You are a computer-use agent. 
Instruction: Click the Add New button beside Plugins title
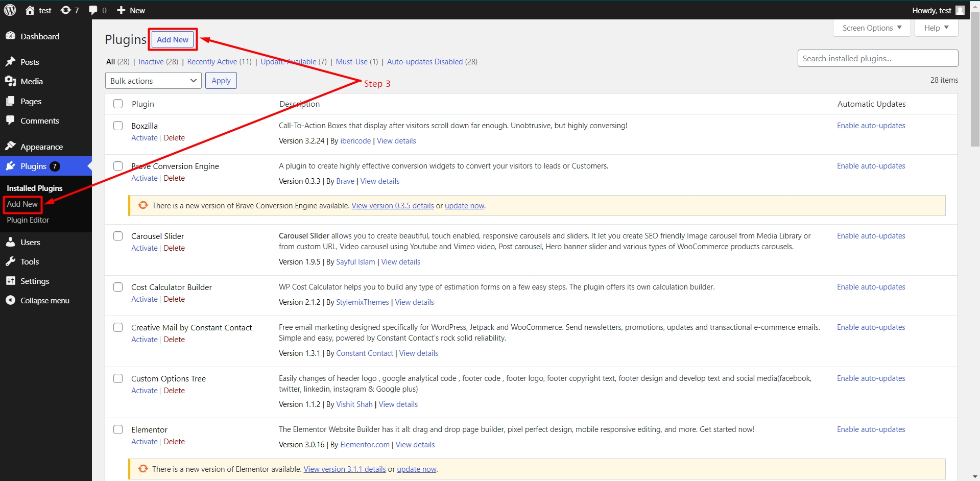[173, 39]
